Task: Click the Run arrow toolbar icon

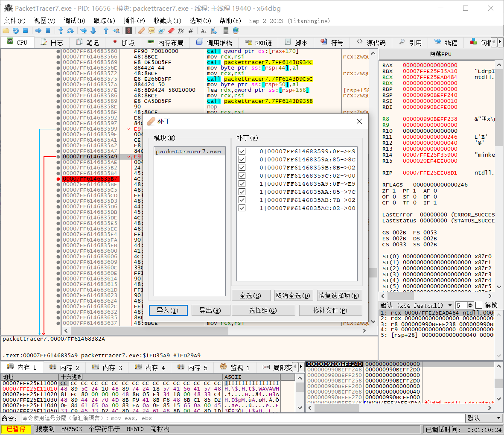Action: [x=38, y=31]
